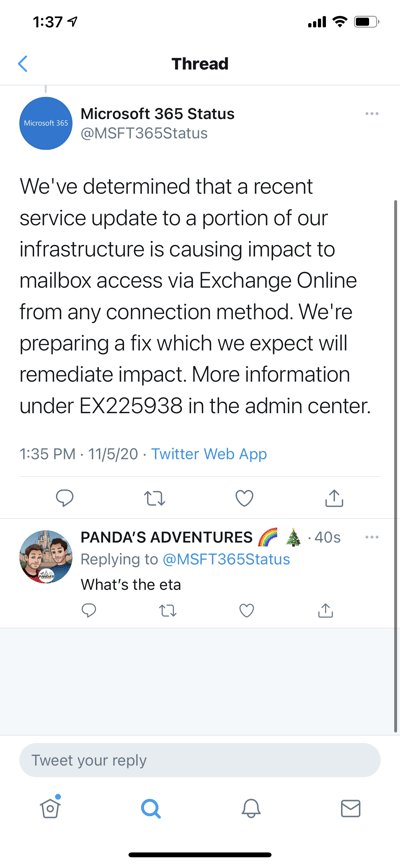Retweet the Microsoft 365 Status tweet
The width and height of the screenshot is (400, 865).
154,499
